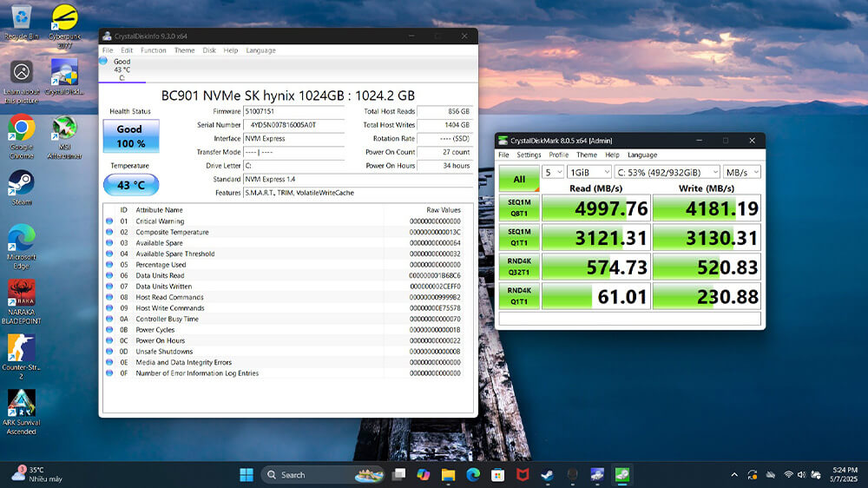The image size is (868, 488).
Task: Open Settings menu in CrystalDiskMark
Action: point(529,155)
